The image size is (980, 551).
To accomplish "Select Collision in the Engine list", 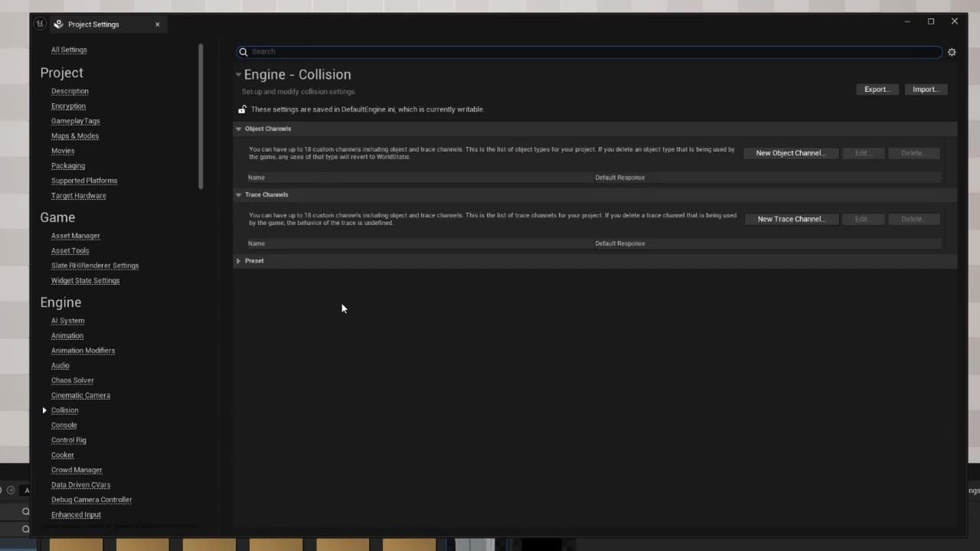I will coord(65,410).
